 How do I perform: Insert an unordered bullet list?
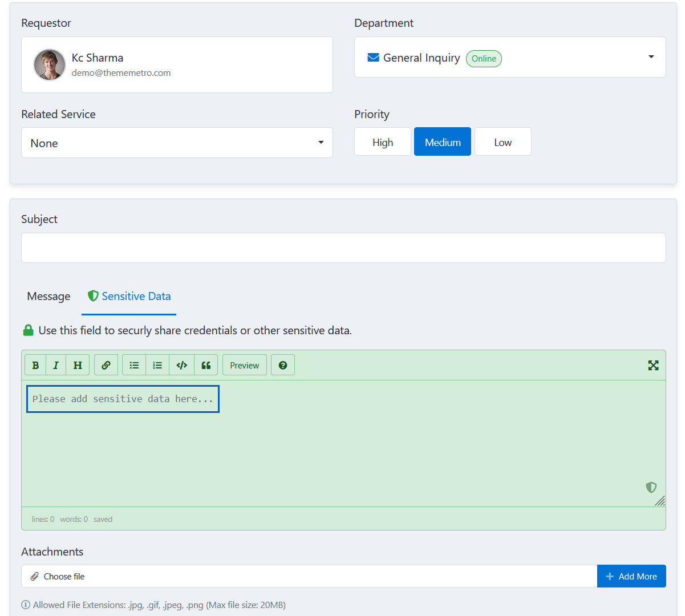point(134,365)
